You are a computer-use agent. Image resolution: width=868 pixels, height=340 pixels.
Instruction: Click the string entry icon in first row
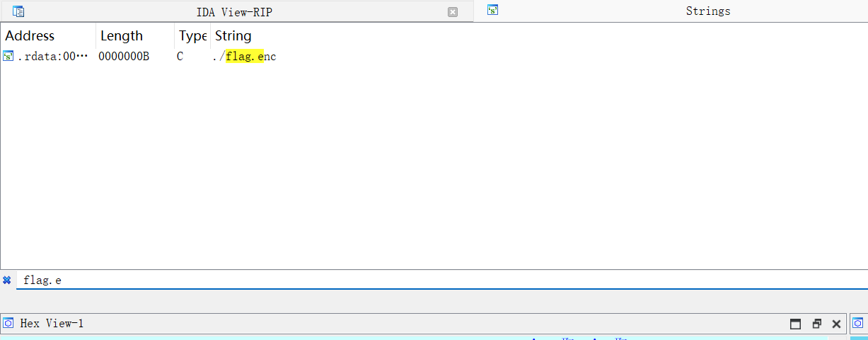8,57
